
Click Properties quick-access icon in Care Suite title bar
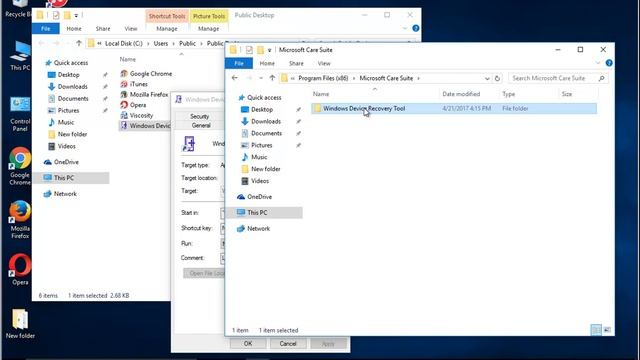click(x=249, y=50)
